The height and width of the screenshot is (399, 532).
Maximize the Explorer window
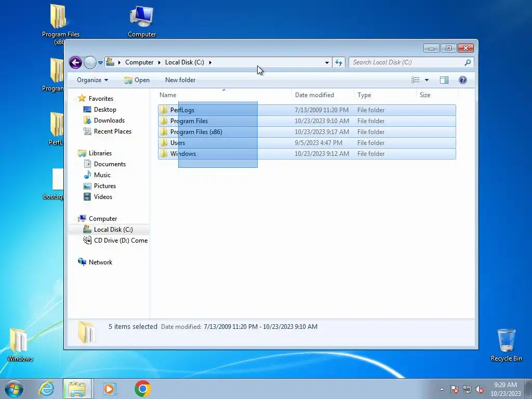[448, 48]
